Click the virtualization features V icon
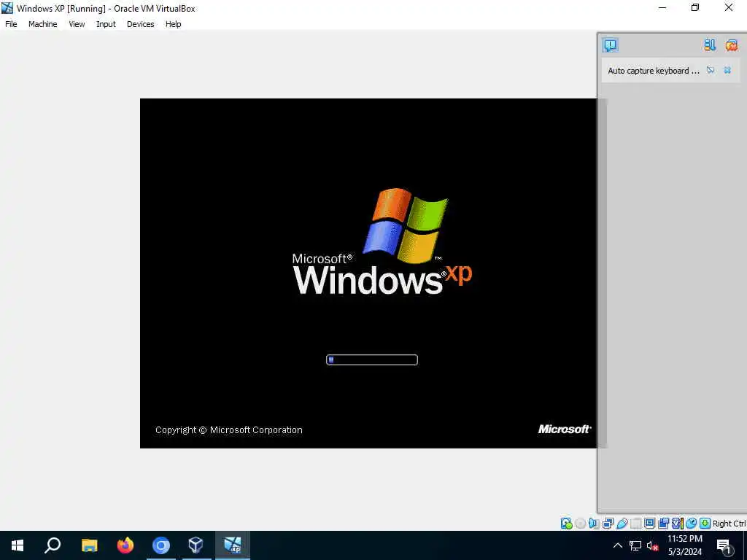 click(677, 524)
